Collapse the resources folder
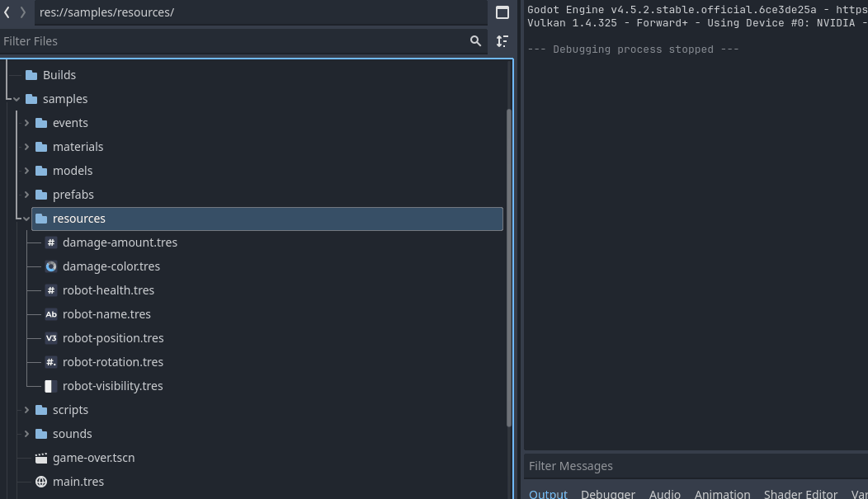This screenshot has height=499, width=868. [26, 219]
